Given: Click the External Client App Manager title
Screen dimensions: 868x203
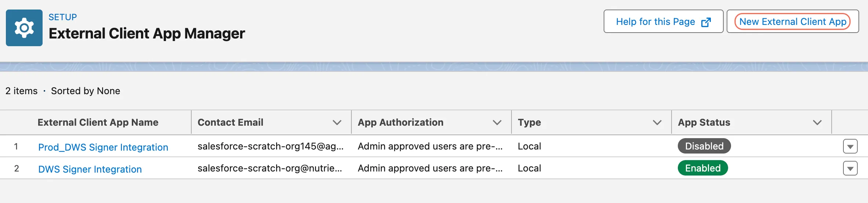Looking at the screenshot, I should point(147,34).
